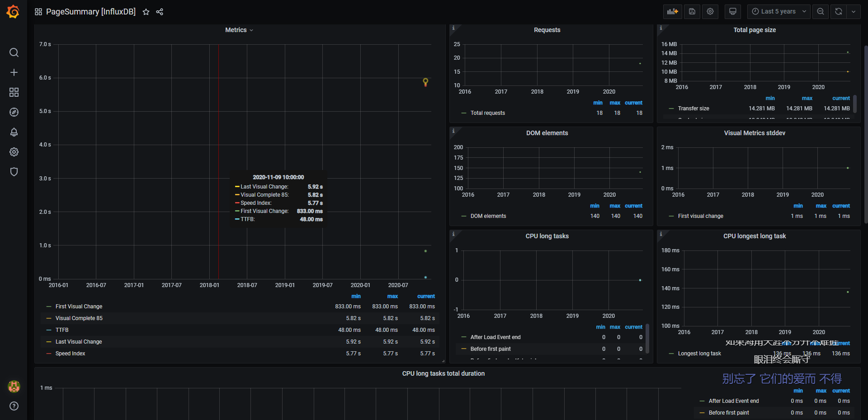Click the Add panel icon

672,12
